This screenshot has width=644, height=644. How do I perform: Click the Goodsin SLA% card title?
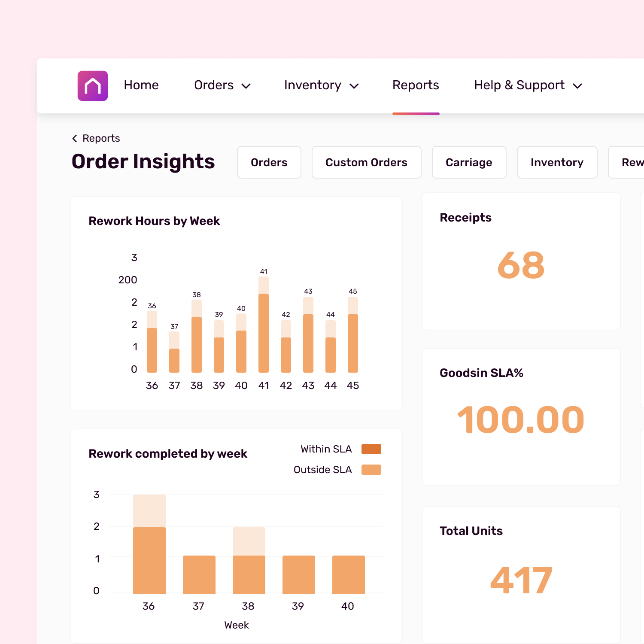[481, 373]
